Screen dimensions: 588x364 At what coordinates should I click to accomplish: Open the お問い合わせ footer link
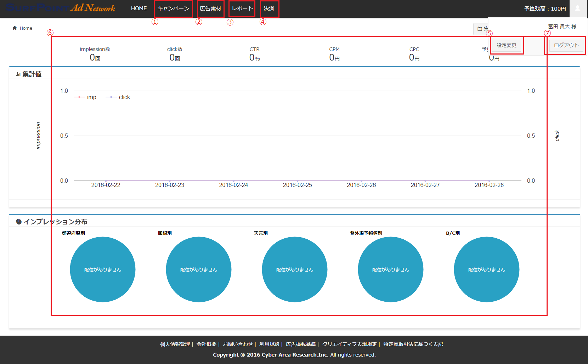pos(238,344)
